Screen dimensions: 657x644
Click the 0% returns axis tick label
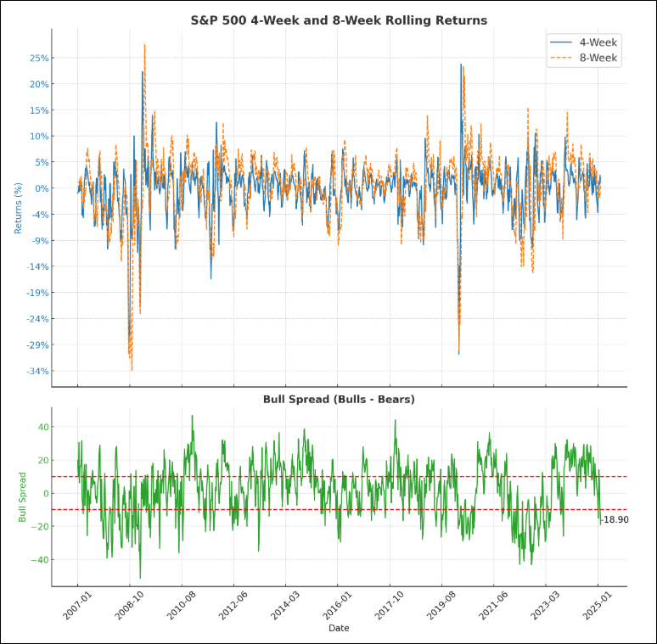[41, 188]
